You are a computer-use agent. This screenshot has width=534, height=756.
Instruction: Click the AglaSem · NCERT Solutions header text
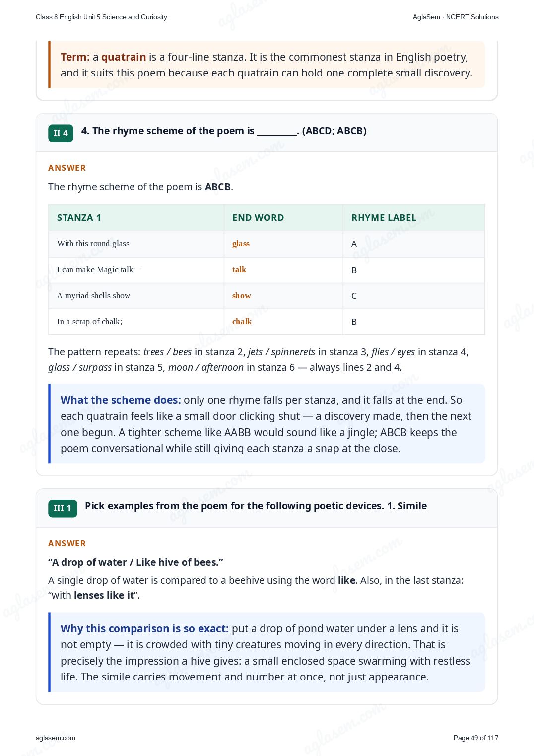tap(456, 17)
